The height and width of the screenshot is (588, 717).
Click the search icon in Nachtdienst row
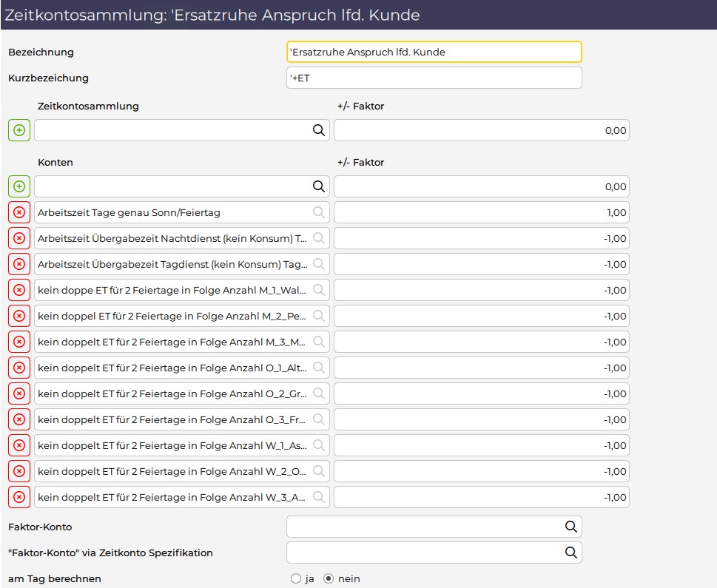[x=319, y=238]
